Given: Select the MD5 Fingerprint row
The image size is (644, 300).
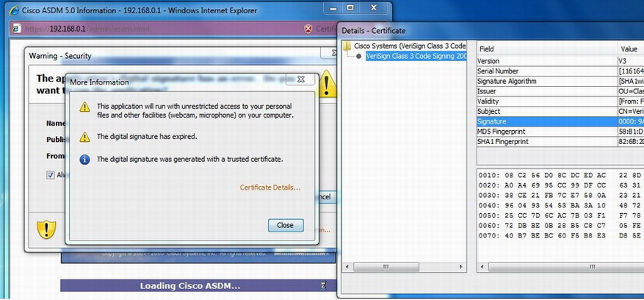Looking at the screenshot, I should tap(560, 132).
